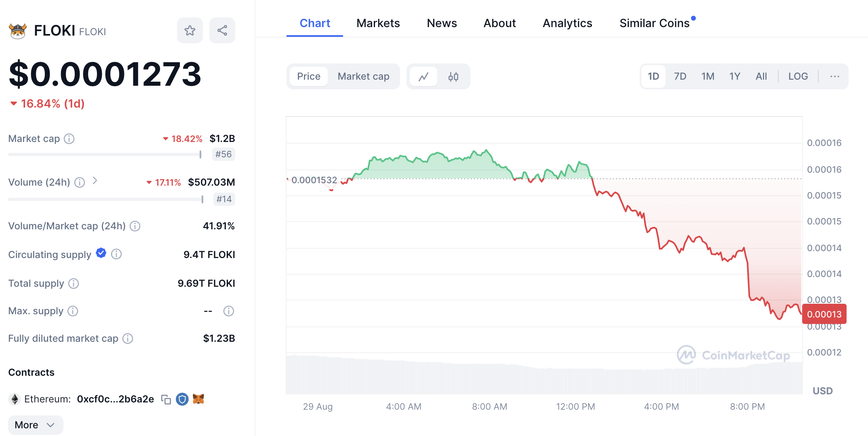
Task: Expand More contracts dropdown
Action: click(x=36, y=425)
